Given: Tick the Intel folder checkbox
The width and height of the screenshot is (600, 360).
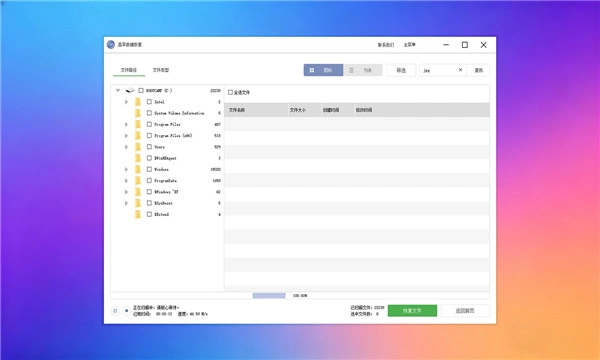Looking at the screenshot, I should pyautogui.click(x=149, y=102).
